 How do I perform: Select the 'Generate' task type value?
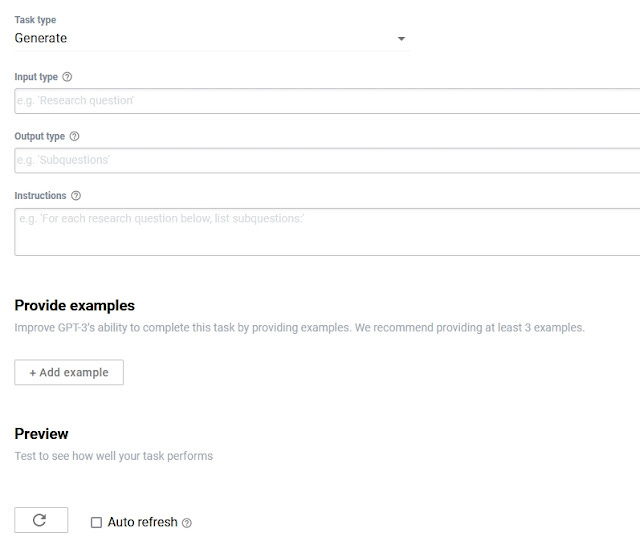pyautogui.click(x=40, y=38)
